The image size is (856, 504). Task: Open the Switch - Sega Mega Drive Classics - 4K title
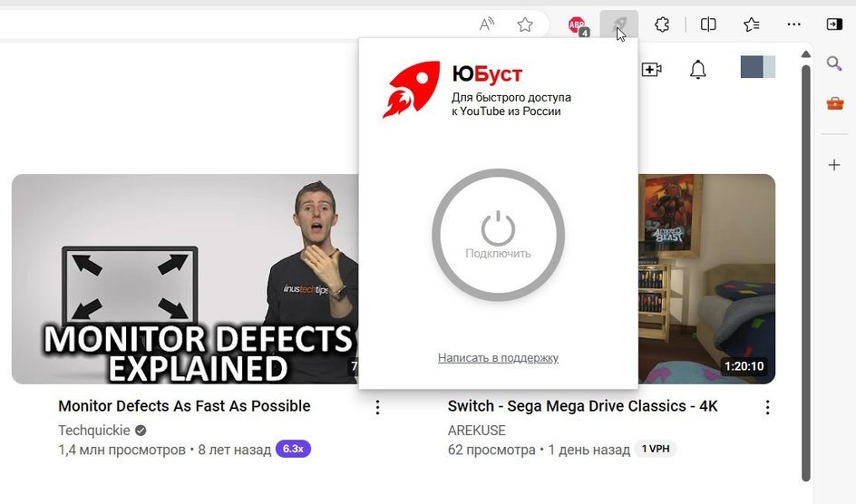[582, 406]
